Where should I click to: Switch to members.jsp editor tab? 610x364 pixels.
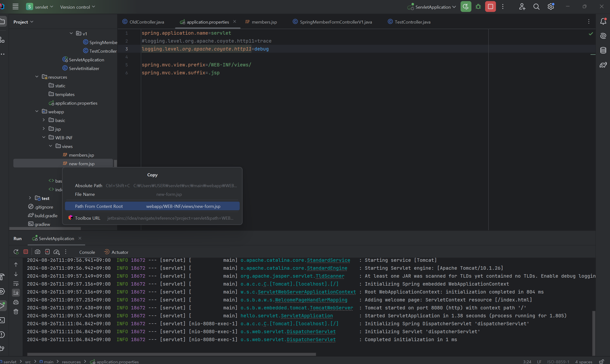(261, 22)
